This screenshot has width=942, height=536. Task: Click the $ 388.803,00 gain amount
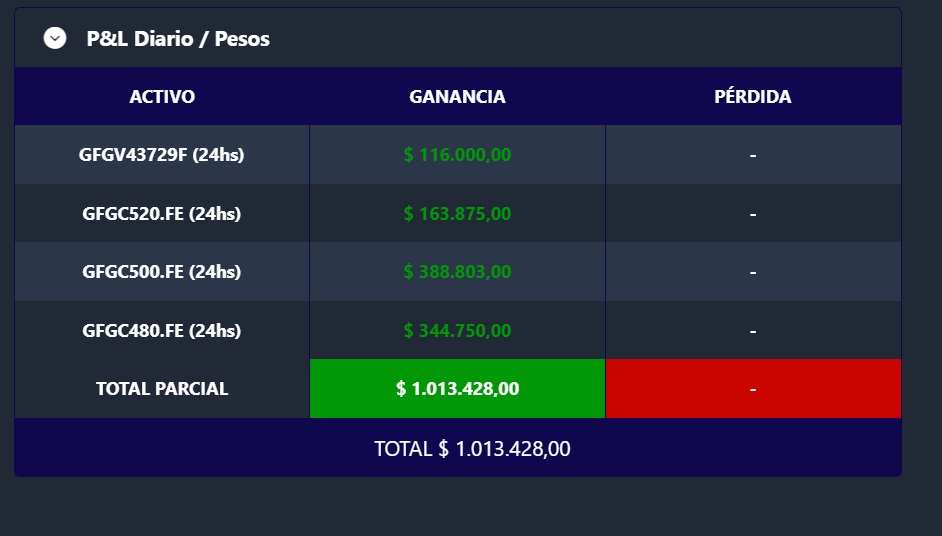[457, 271]
